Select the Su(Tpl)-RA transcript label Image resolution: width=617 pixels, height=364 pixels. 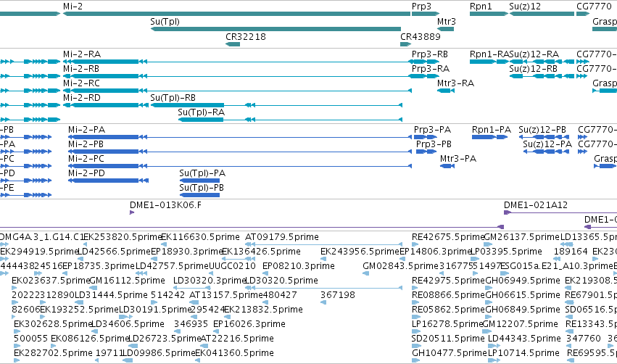(201, 112)
